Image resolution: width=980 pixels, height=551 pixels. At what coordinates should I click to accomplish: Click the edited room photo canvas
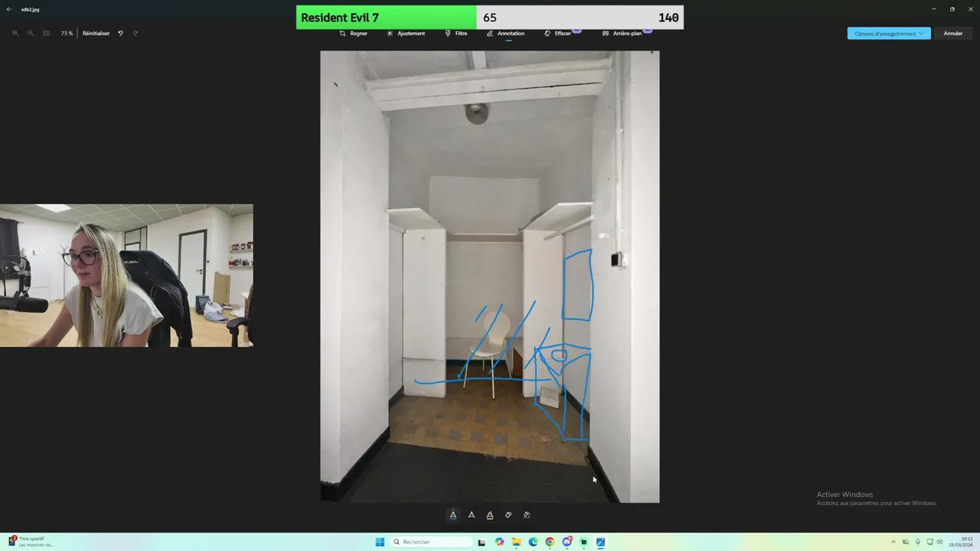[x=490, y=276]
